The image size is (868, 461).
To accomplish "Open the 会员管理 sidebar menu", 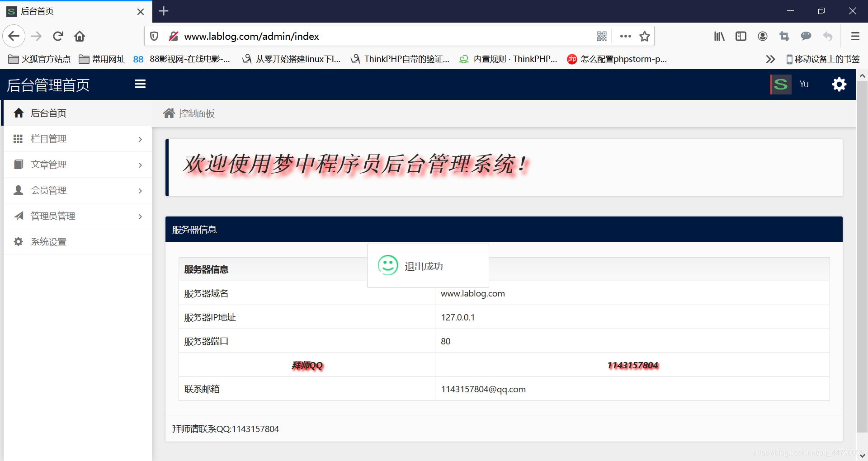I will pyautogui.click(x=78, y=190).
